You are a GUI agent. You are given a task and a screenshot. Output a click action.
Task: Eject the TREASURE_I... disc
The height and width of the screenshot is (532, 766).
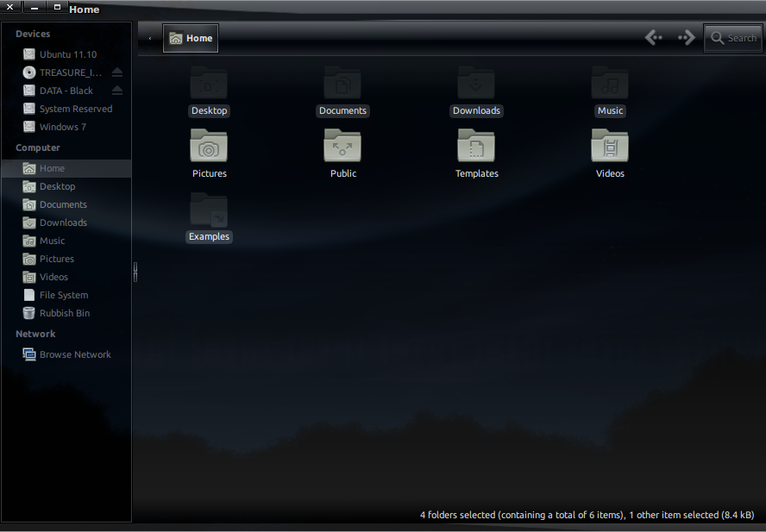coord(116,72)
